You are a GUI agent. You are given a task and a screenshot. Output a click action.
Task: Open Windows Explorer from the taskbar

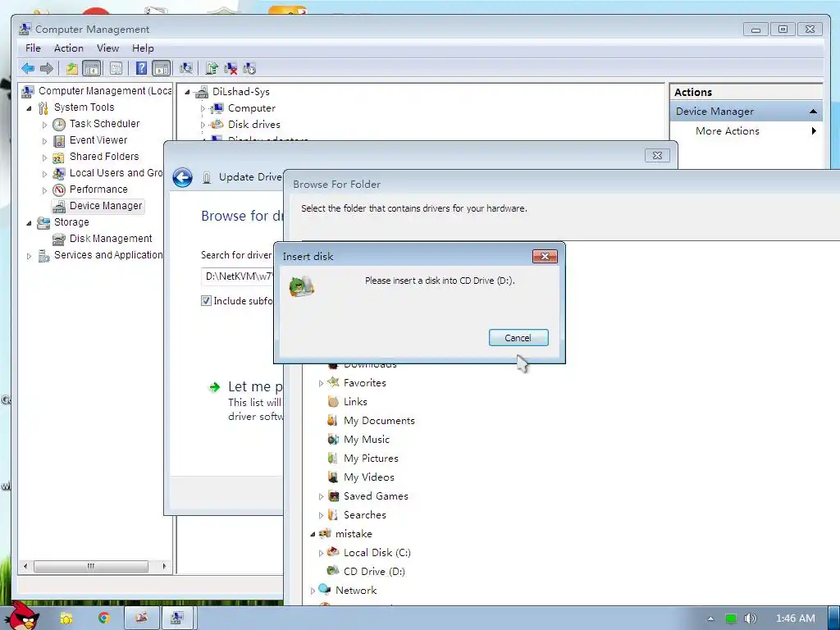tap(66, 619)
